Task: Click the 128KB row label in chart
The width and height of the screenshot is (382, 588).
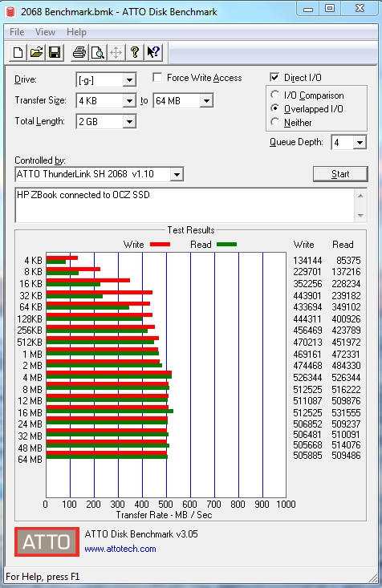Action: [30, 319]
